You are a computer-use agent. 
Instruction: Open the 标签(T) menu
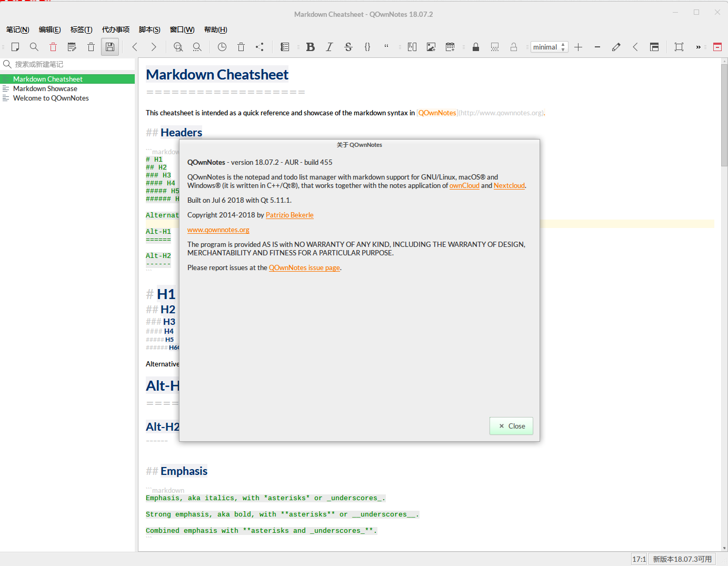tap(82, 29)
